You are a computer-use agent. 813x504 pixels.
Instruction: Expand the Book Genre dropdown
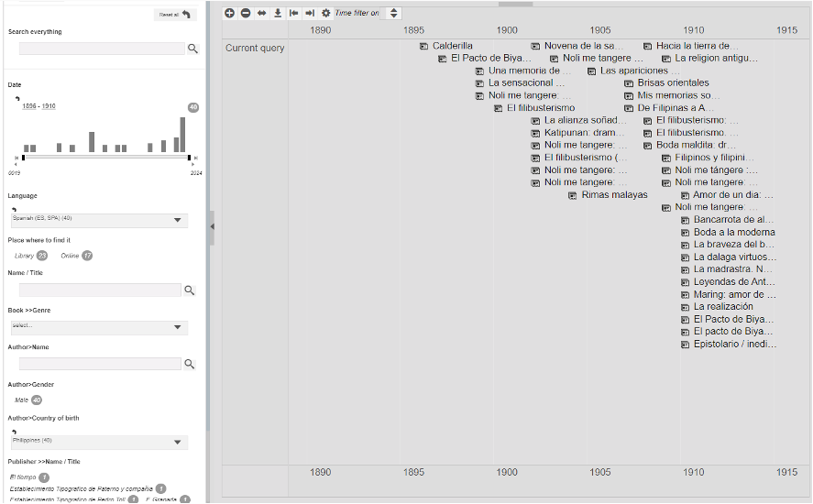coord(99,327)
